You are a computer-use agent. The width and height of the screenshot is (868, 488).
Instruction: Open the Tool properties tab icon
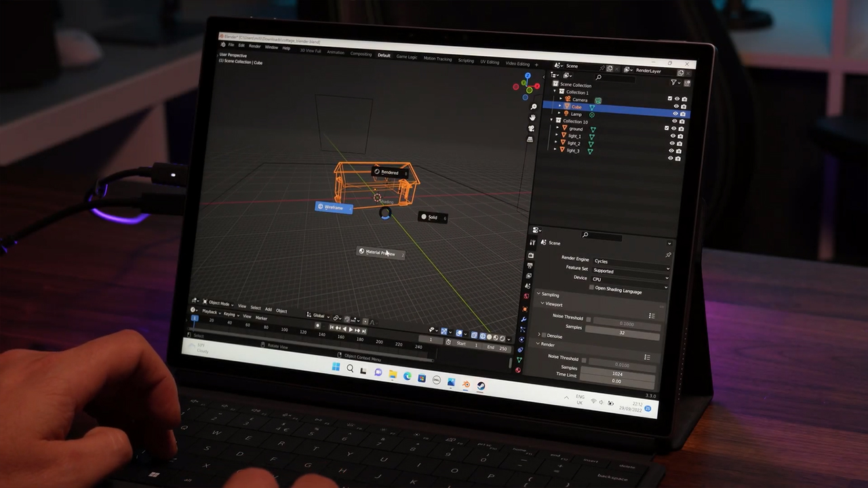[x=533, y=243]
